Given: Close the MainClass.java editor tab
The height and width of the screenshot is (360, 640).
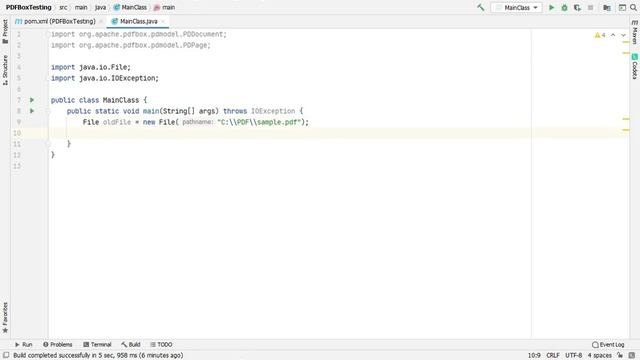Looking at the screenshot, I should 163,21.
